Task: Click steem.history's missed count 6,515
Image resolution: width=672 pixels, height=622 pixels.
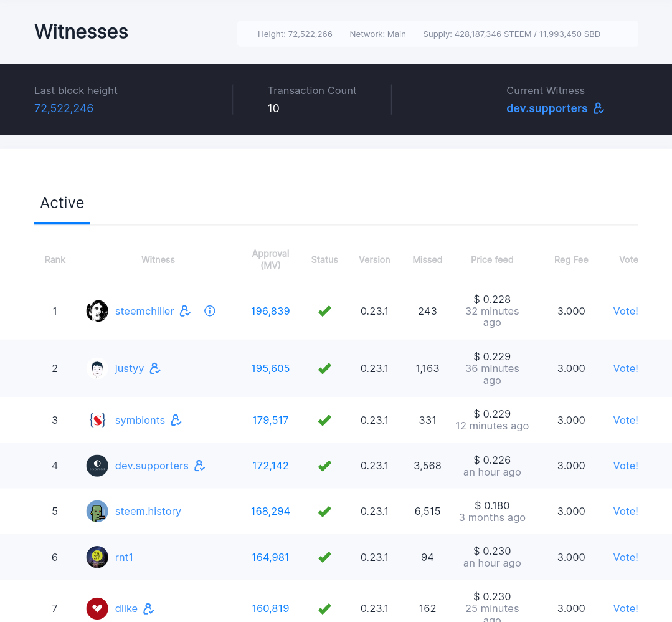Action: [x=427, y=511]
